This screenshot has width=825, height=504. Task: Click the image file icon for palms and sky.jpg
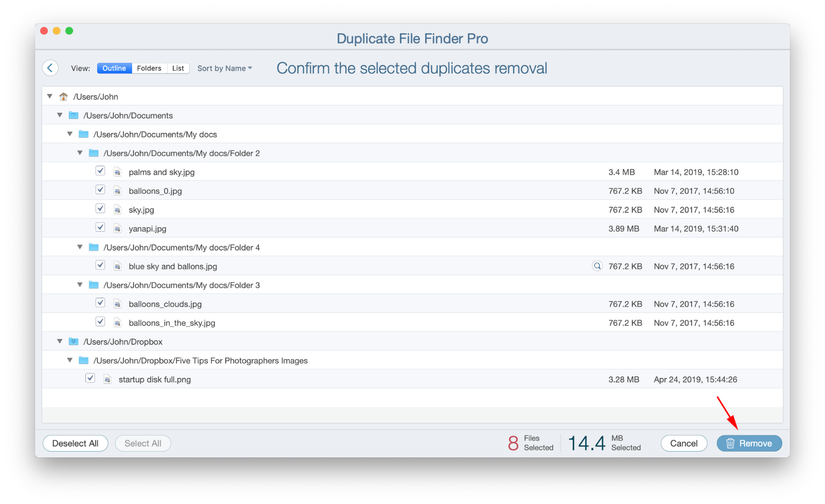(x=119, y=172)
